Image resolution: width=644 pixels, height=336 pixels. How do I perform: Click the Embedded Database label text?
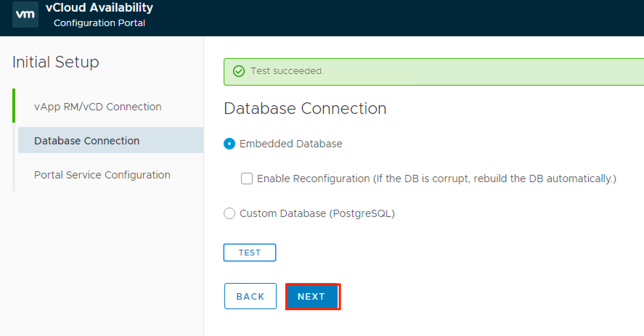pos(291,144)
